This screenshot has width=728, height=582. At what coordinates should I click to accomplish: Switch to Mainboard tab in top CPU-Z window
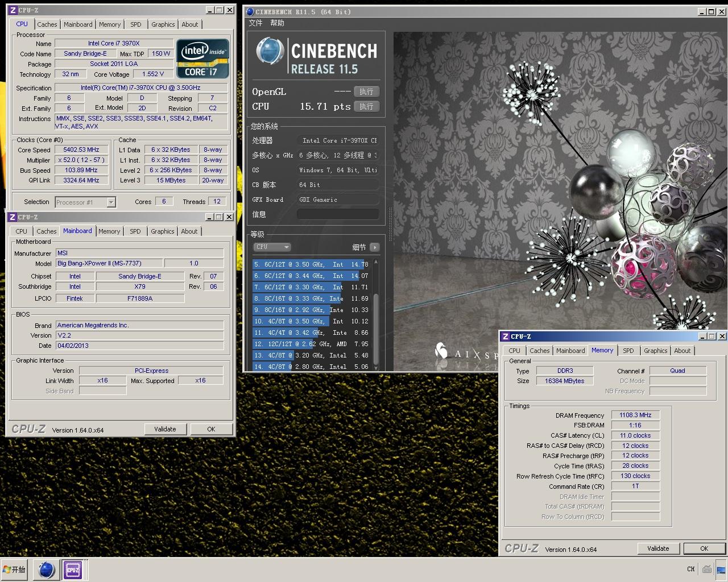78,24
